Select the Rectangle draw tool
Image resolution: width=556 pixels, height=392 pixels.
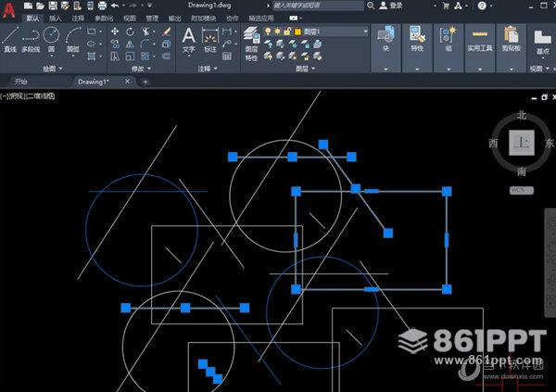click(x=92, y=32)
